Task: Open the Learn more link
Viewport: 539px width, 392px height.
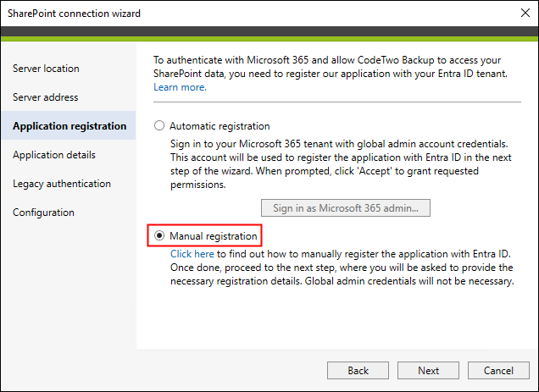Action: [x=180, y=87]
